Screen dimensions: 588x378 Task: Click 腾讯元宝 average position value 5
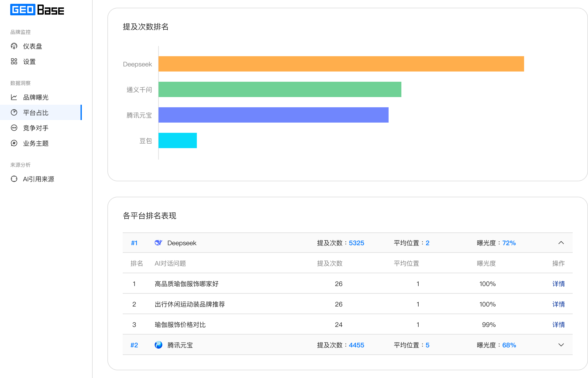428,345
